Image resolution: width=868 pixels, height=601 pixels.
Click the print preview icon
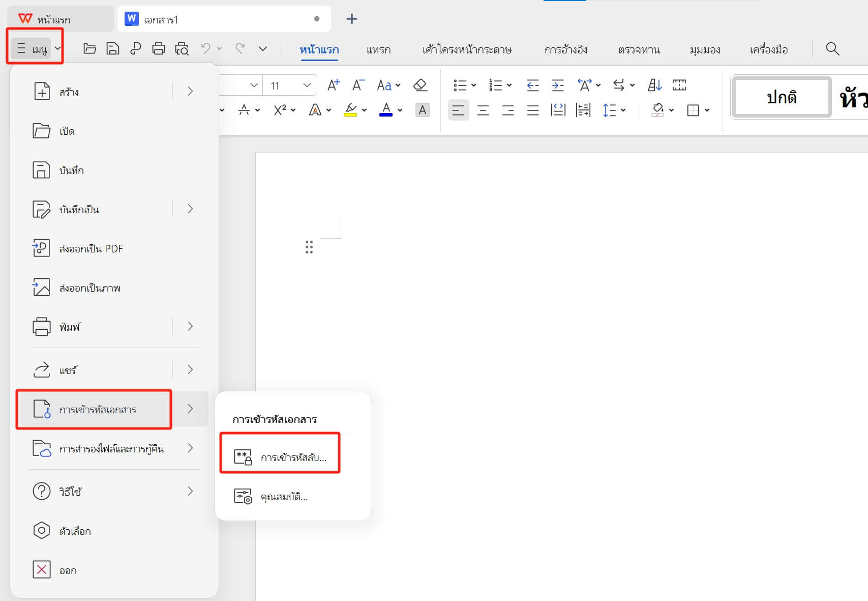(x=182, y=49)
